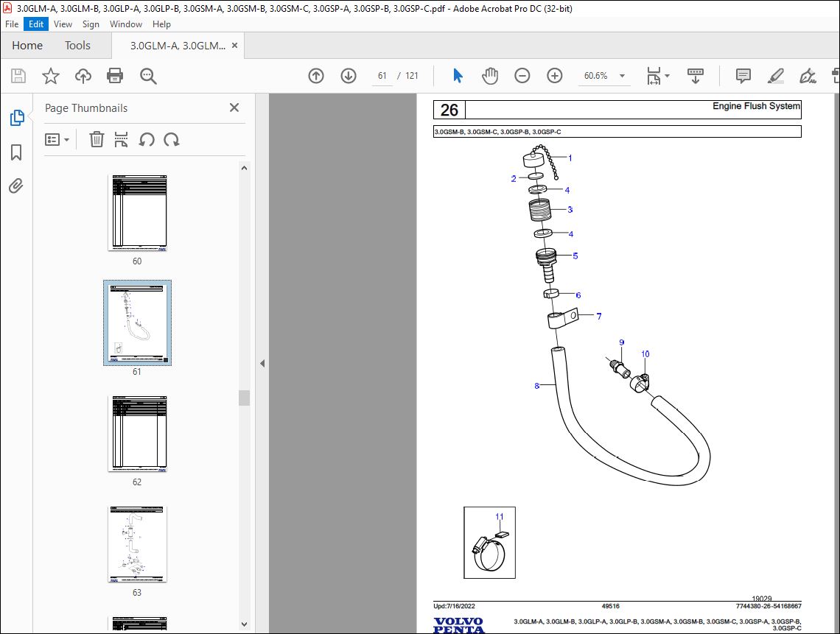Rotate page counterclockwise
Viewport: 840px width, 634px height.
pos(146,140)
